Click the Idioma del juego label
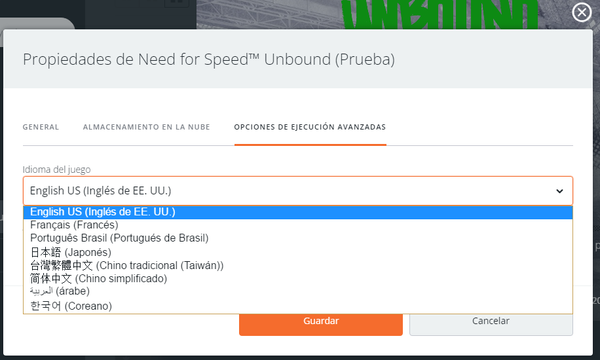This screenshot has height=360, width=600. pyautogui.click(x=57, y=169)
